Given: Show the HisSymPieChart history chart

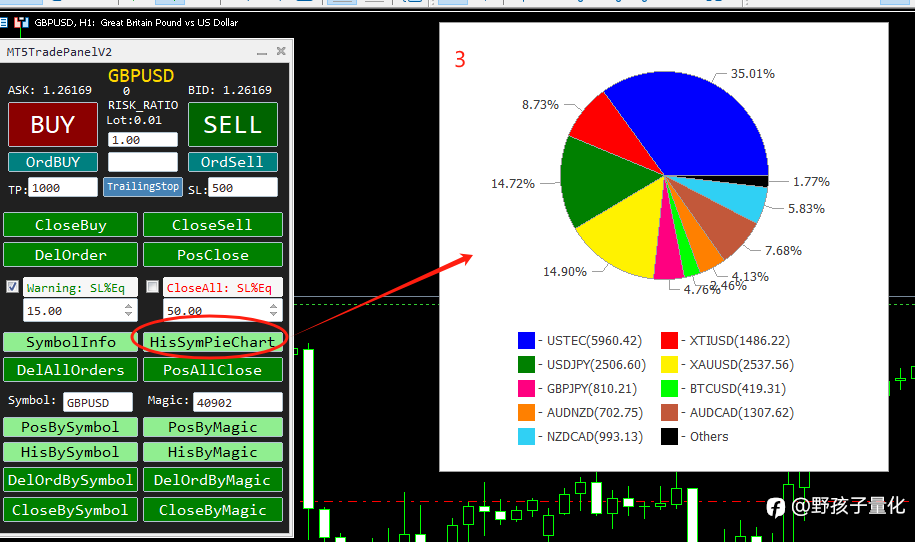Looking at the screenshot, I should (212, 342).
